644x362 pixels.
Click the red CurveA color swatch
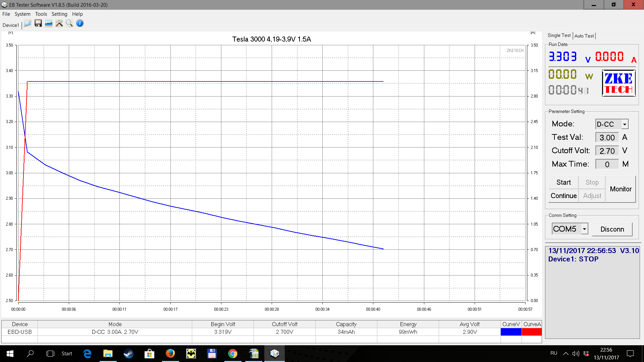coord(532,332)
